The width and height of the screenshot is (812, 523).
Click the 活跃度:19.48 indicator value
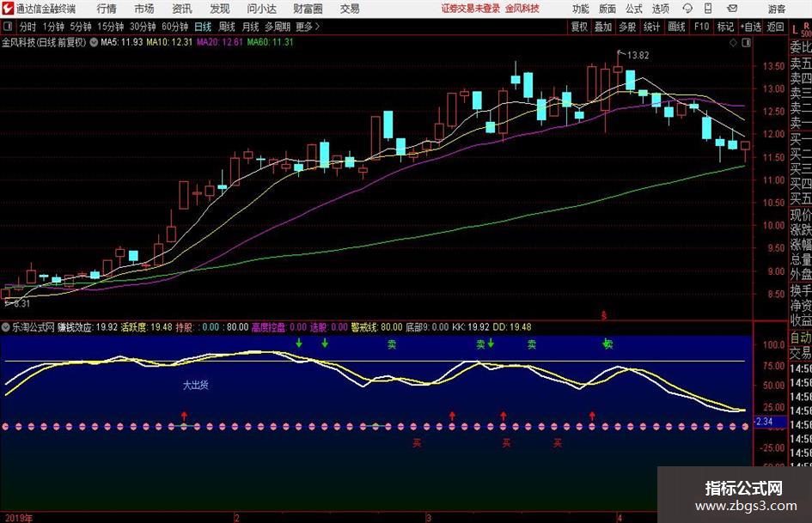pyautogui.click(x=147, y=327)
